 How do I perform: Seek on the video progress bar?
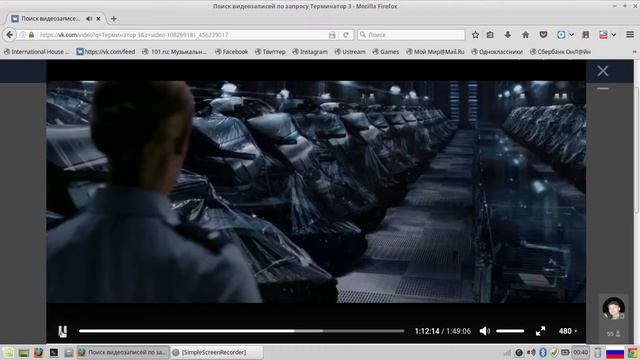241,331
